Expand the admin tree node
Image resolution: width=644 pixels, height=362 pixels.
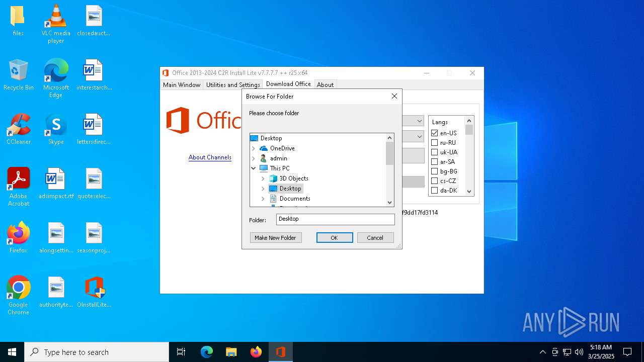254,158
